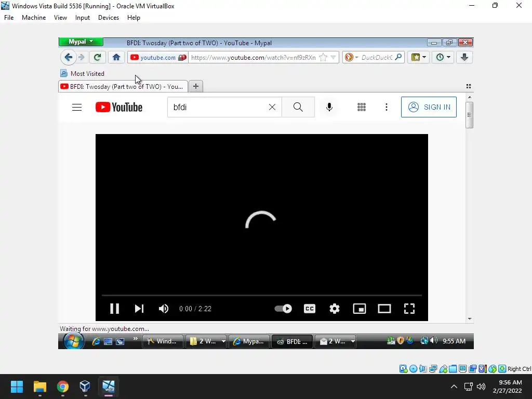Switch to Mypa... taskbar button
This screenshot has width=532, height=399.
[x=249, y=341]
